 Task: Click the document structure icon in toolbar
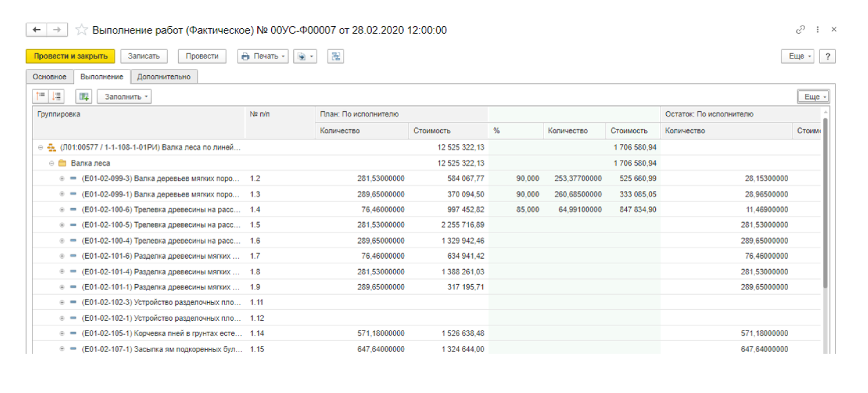(x=335, y=56)
